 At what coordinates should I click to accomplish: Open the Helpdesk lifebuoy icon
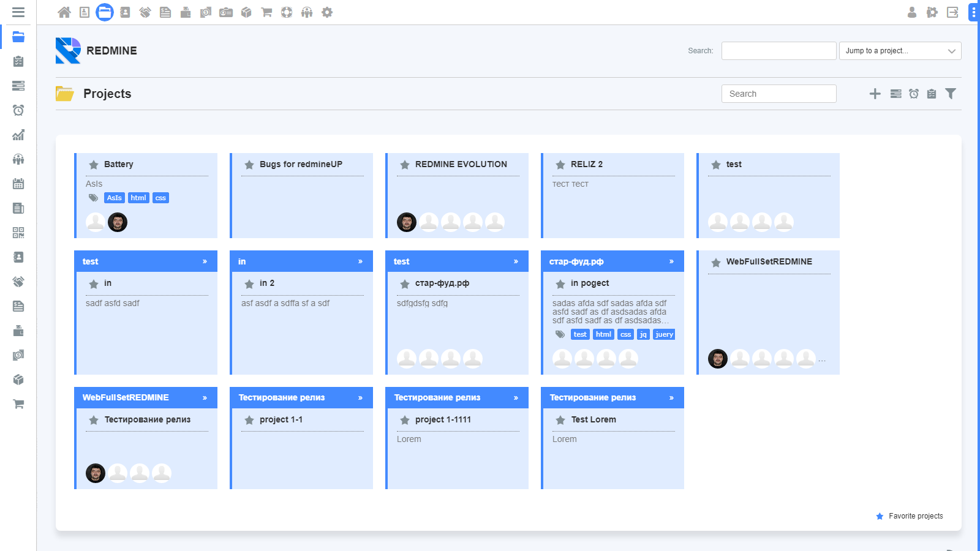(286, 12)
